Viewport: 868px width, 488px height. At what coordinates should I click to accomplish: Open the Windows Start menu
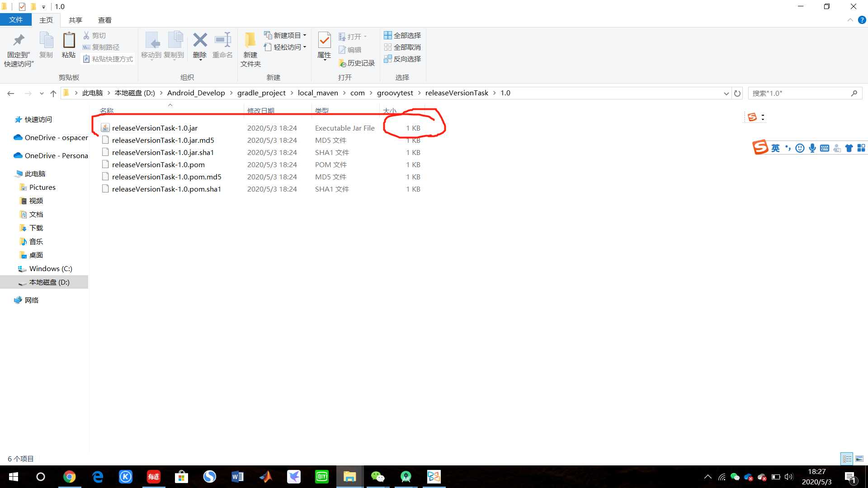coord(14,477)
